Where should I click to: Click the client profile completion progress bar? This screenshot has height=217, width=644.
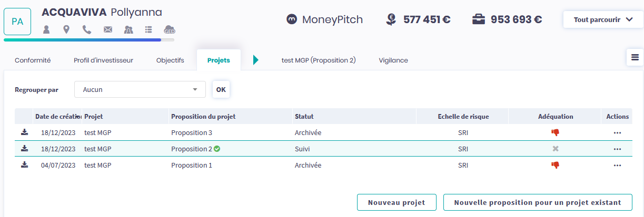[88, 39]
